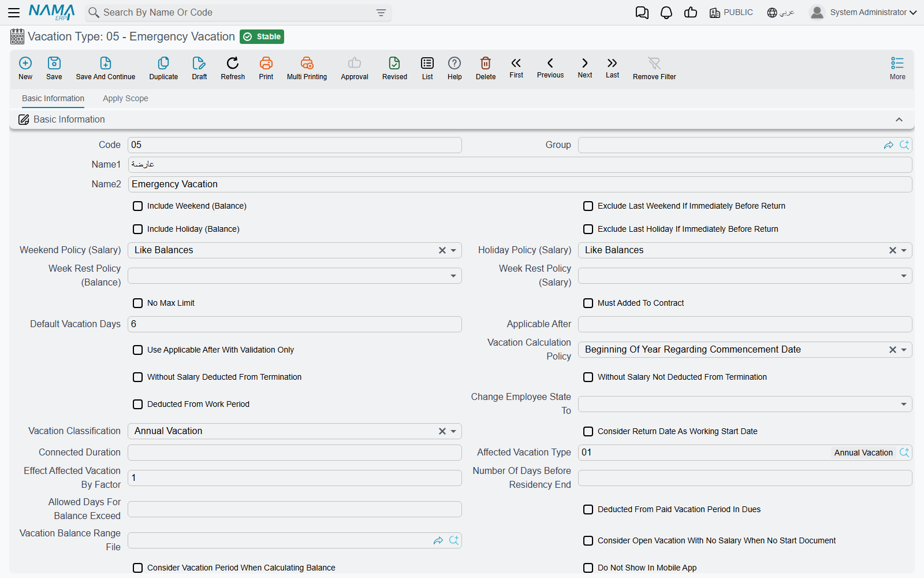Check Include Holiday (Balance)

click(137, 229)
